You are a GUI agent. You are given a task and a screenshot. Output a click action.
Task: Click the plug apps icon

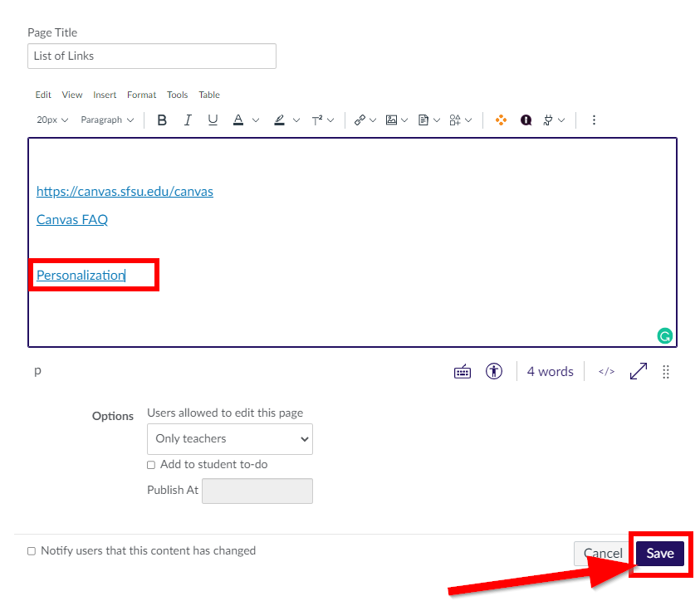click(548, 120)
